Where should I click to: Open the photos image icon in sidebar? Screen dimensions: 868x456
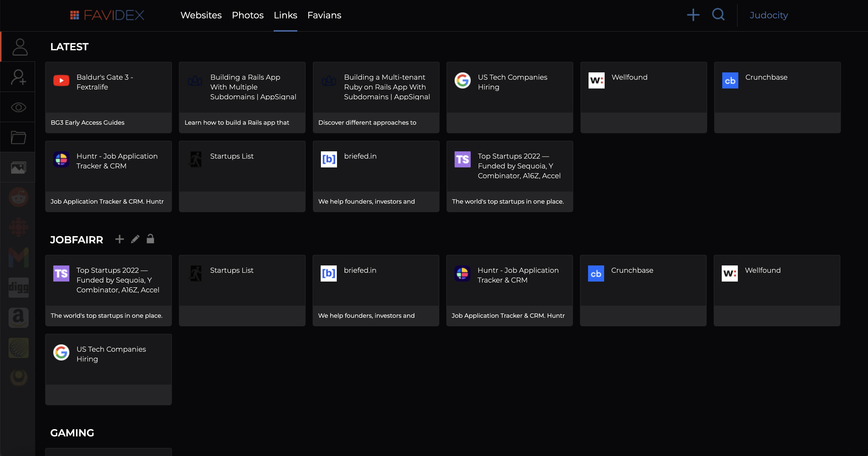18,167
